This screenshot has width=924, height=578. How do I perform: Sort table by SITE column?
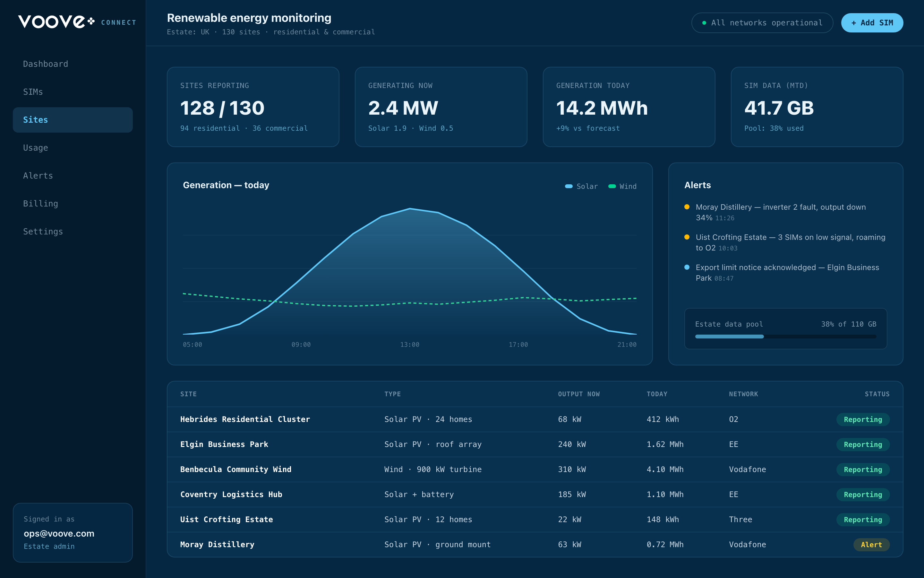point(188,394)
